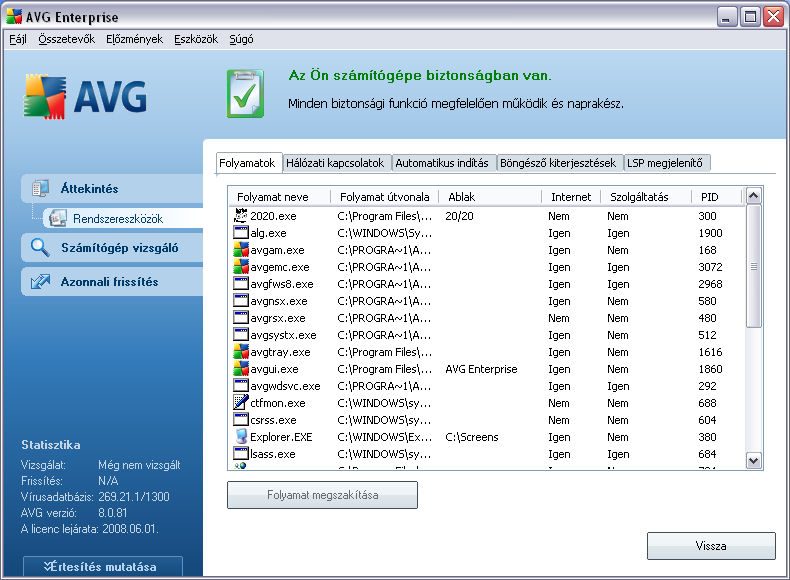Click the 2020.exe process icon
790x580 pixels.
pos(241,216)
